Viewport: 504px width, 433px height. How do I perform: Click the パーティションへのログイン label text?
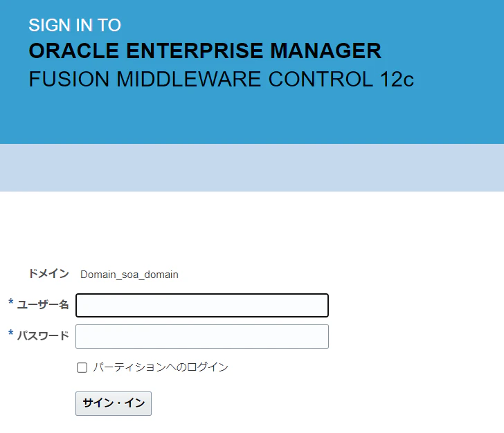161,367
